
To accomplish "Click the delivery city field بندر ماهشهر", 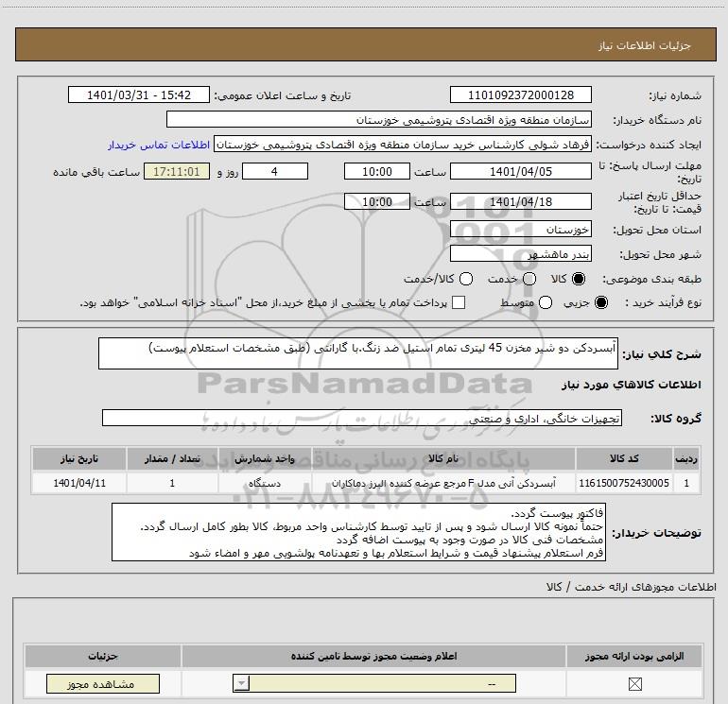I will click(x=520, y=254).
